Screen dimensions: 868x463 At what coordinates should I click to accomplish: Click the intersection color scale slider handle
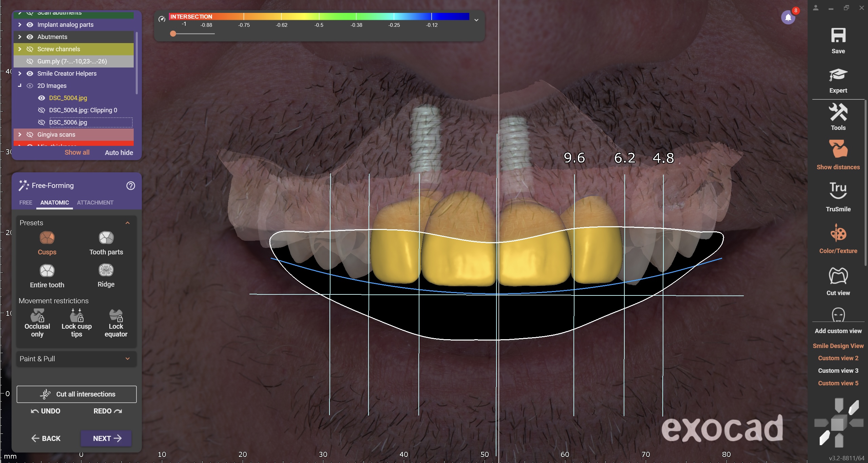click(173, 34)
